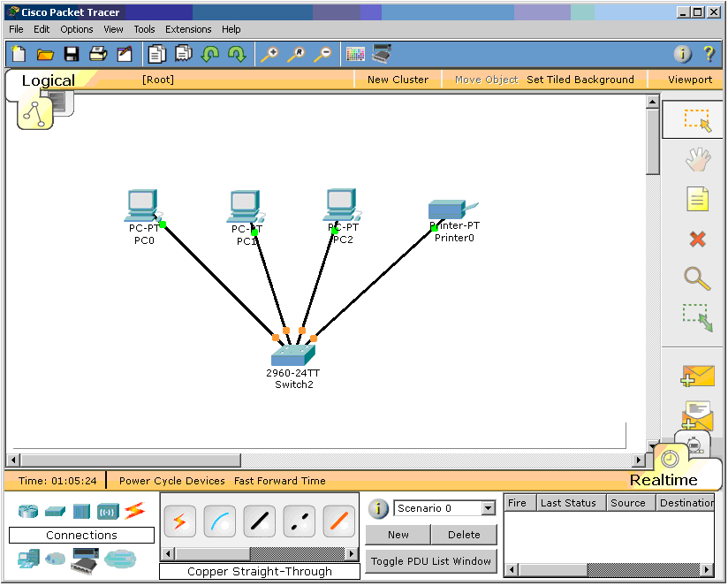Select the Resize Shape tool

pos(697,317)
